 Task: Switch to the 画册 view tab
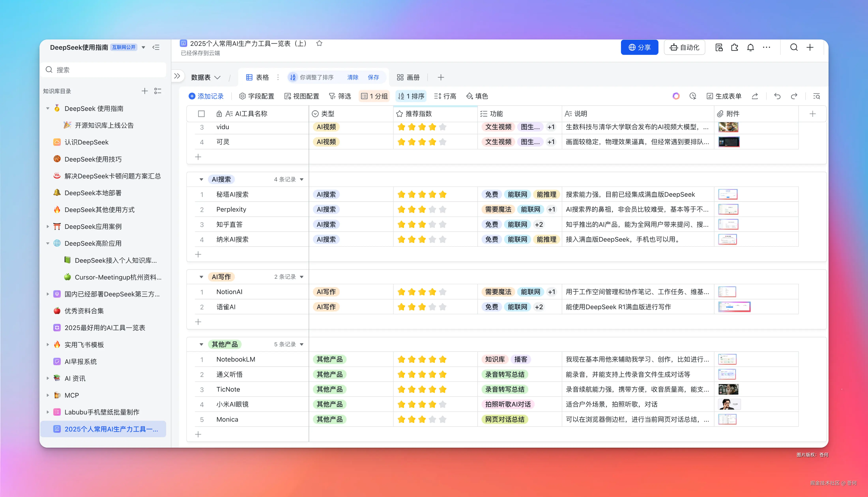pos(408,78)
